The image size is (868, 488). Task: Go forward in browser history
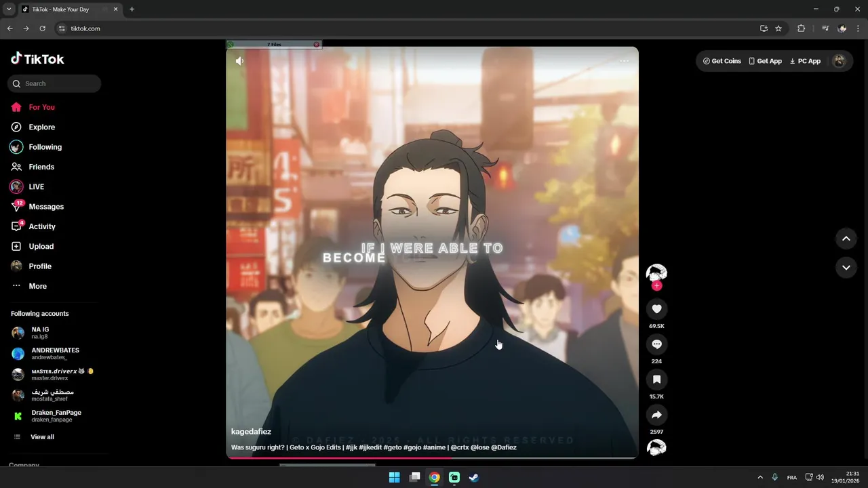[26, 28]
